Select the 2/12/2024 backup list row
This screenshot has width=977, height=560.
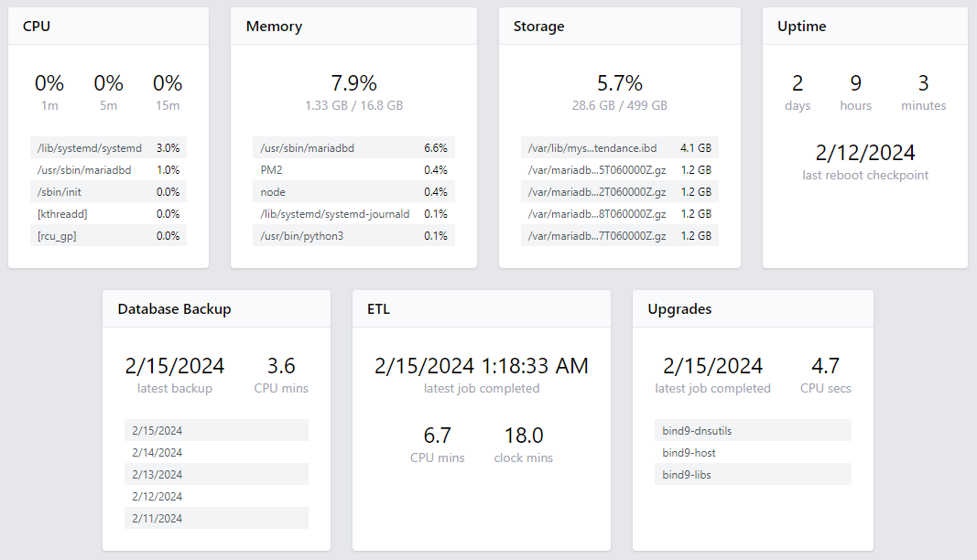[x=216, y=496]
